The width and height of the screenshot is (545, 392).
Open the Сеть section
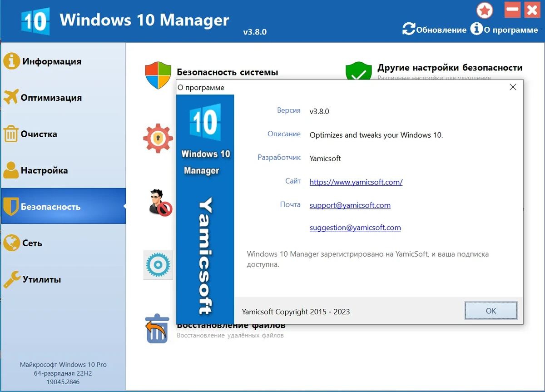63,243
